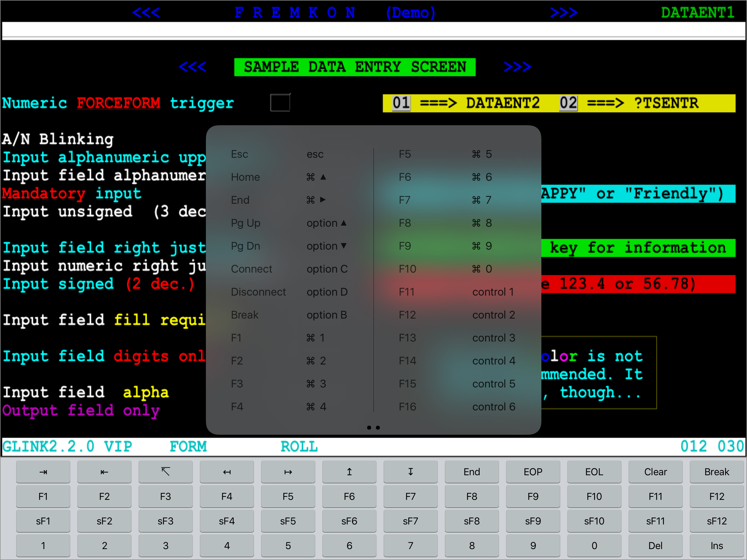Viewport: 747px width, 560px height.
Task: Tap the EOP key
Action: tap(533, 472)
